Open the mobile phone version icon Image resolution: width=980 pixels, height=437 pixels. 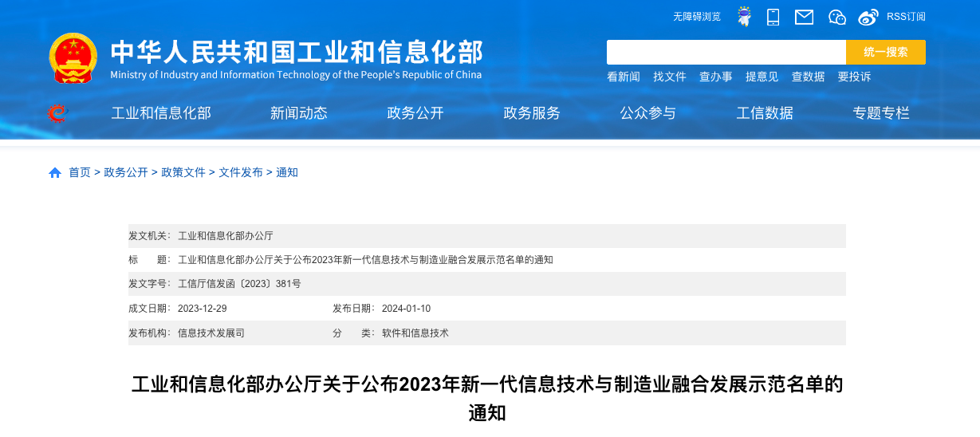[773, 17]
